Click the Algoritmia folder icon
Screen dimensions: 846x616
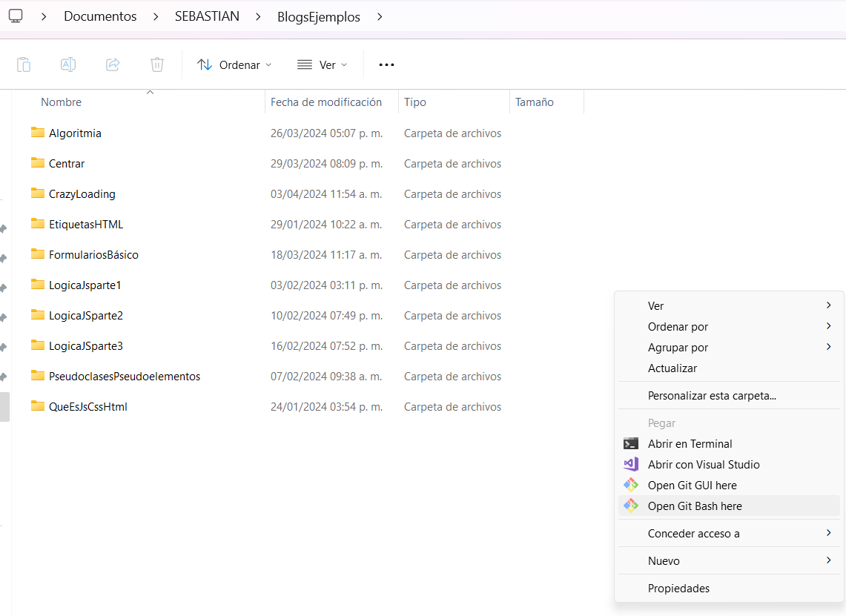pos(38,133)
